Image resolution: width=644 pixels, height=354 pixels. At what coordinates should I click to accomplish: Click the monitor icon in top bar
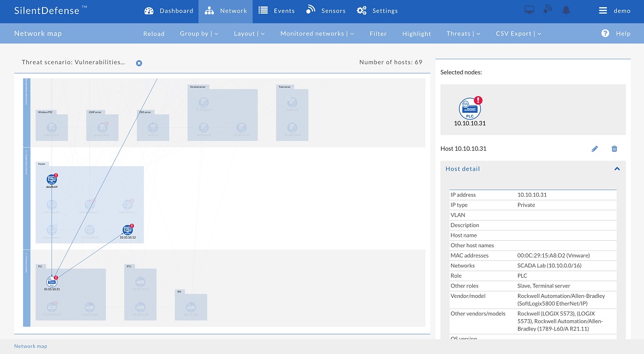click(529, 10)
